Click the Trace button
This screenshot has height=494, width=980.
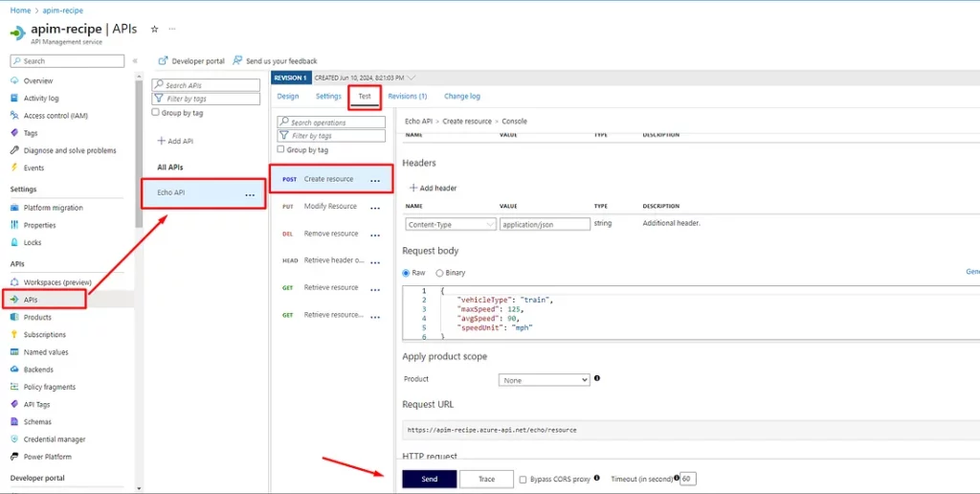pos(486,479)
